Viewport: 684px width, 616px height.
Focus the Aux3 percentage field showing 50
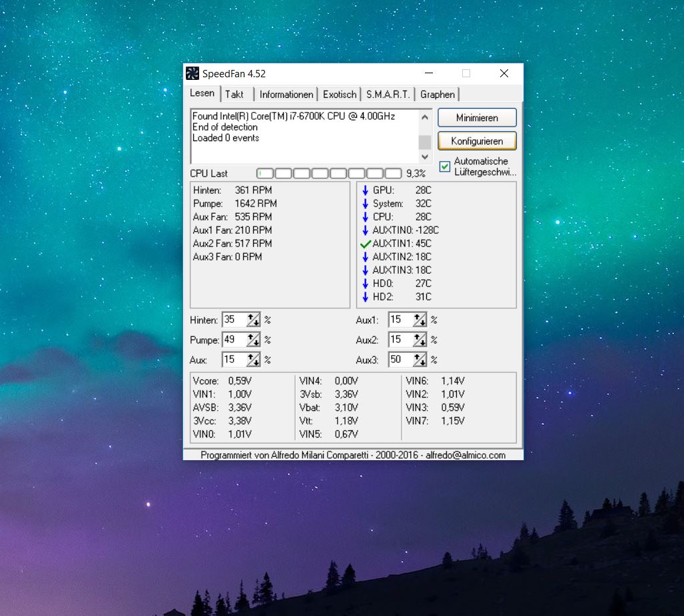[401, 360]
